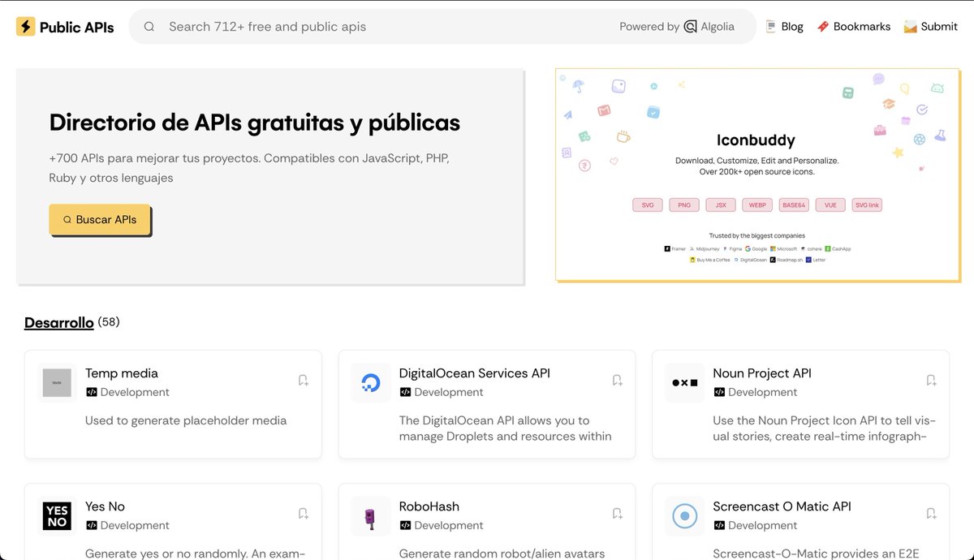The width and height of the screenshot is (974, 560).
Task: Bookmark the Screencast O Matic API
Action: (931, 513)
